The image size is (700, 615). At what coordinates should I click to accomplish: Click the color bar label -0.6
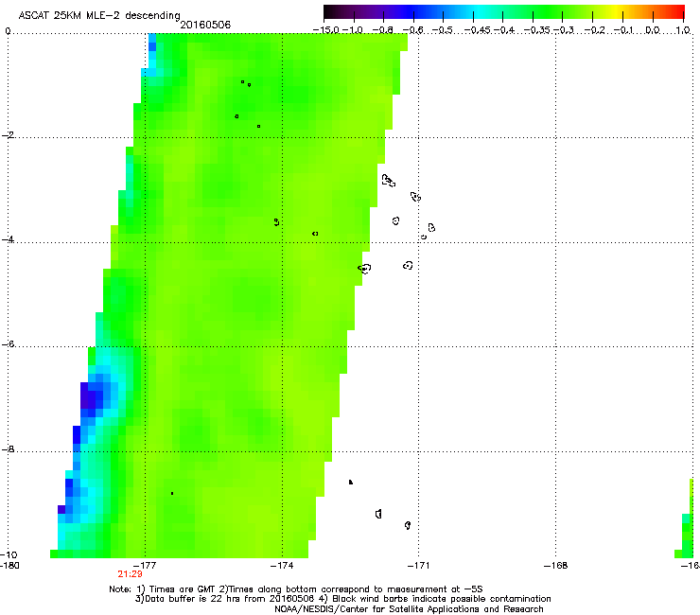click(x=413, y=30)
